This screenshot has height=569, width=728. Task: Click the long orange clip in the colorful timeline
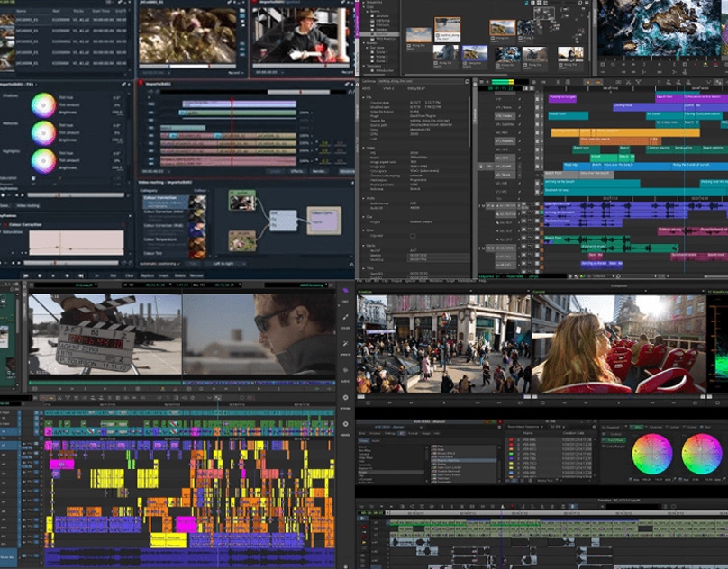(625, 132)
